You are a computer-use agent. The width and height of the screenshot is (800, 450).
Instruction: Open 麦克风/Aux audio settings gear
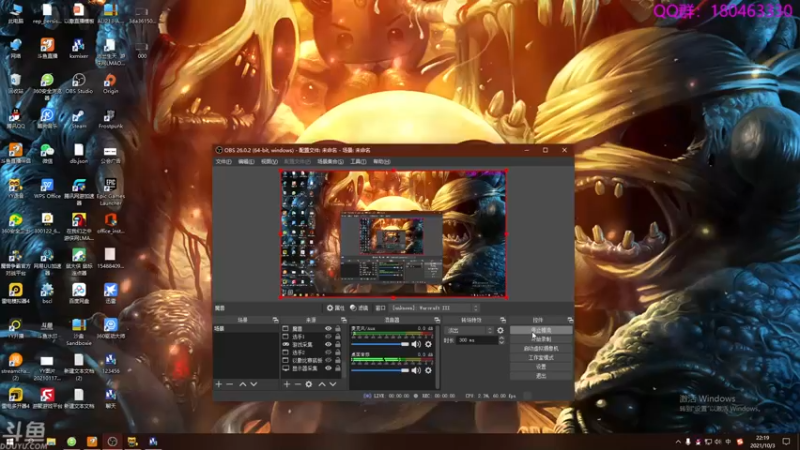[x=428, y=344]
